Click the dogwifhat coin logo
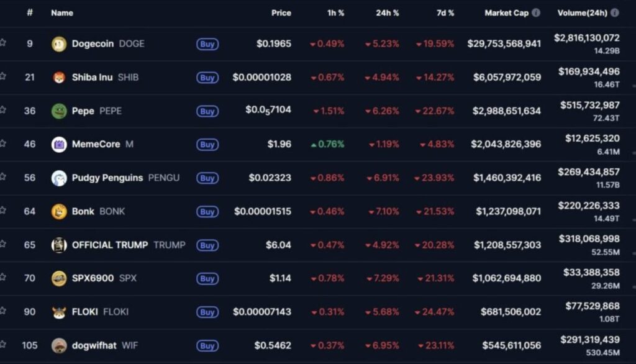 (58, 345)
